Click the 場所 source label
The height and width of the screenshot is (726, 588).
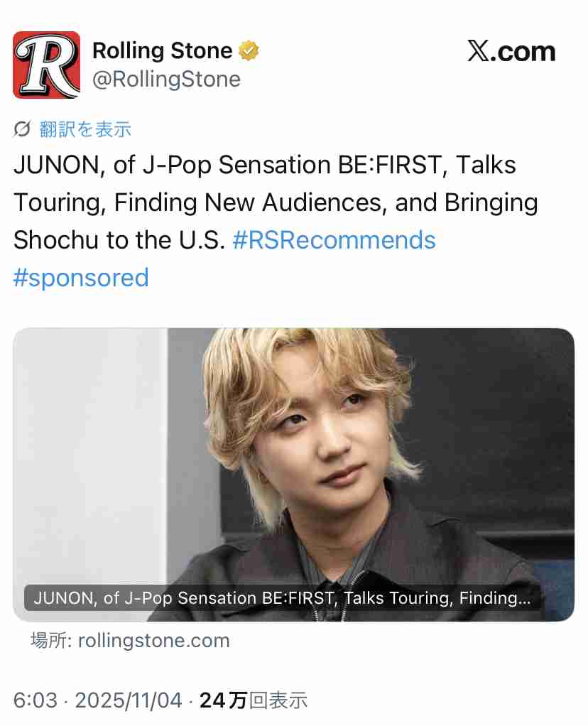point(48,640)
